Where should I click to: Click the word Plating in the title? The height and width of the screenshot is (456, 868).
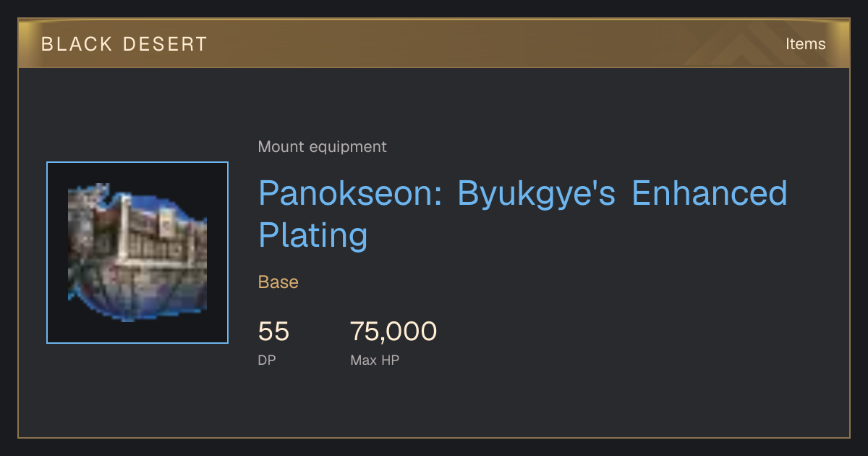click(x=313, y=236)
